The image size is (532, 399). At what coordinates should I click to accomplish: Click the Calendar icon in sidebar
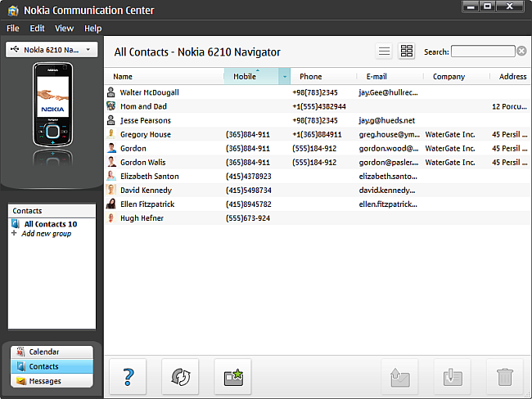point(20,352)
